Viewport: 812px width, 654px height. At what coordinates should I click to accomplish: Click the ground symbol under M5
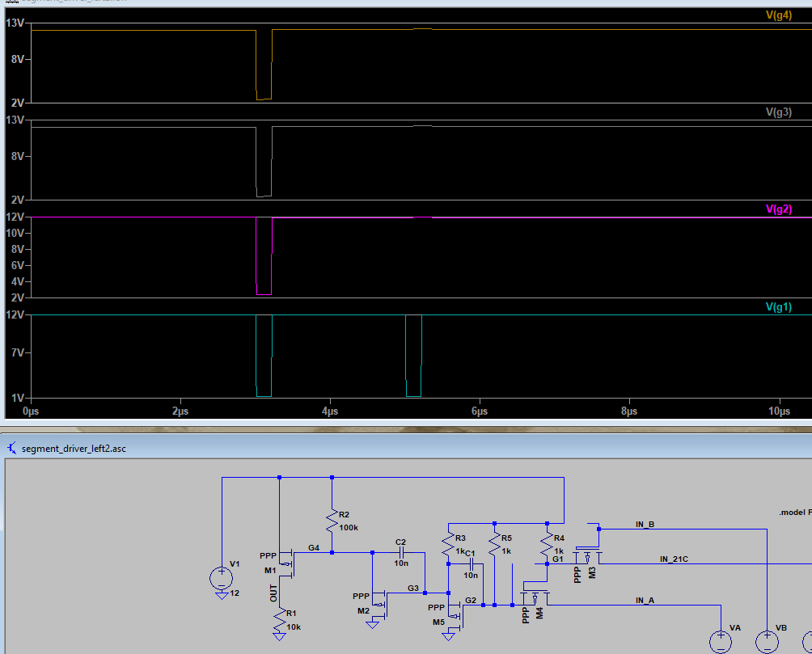click(449, 637)
